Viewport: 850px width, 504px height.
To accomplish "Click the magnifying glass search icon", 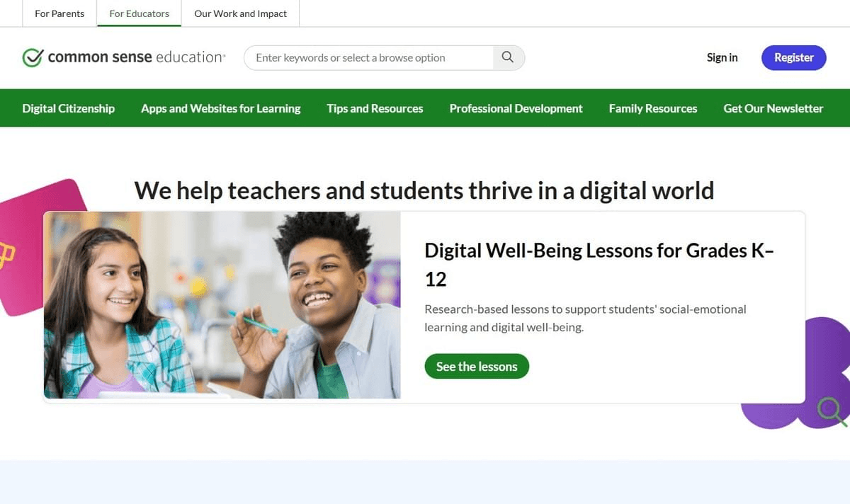I will [x=508, y=57].
